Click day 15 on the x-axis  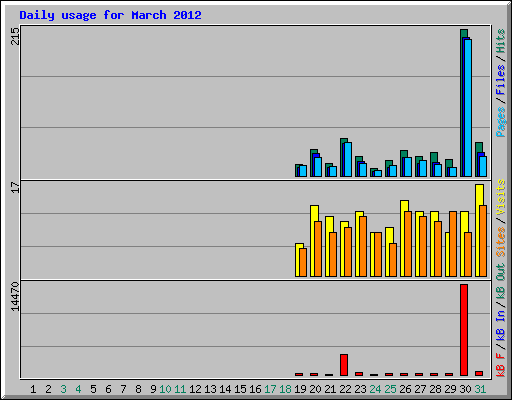pyautogui.click(x=240, y=389)
